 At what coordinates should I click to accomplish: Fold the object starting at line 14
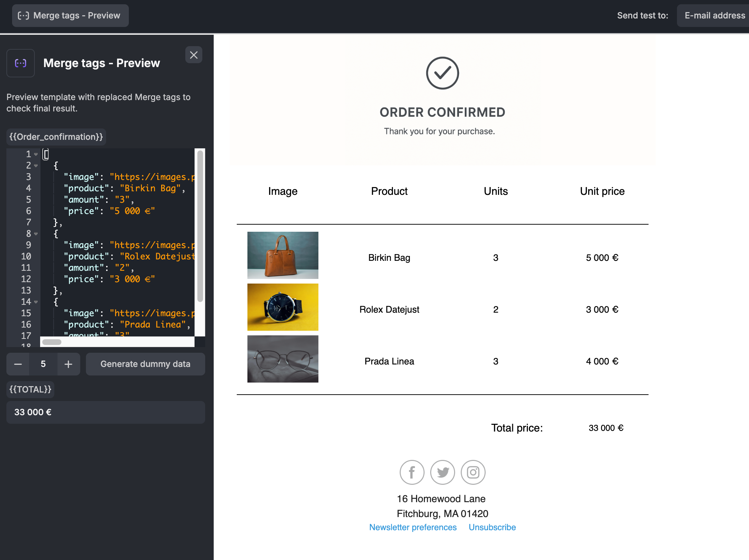pyautogui.click(x=36, y=302)
